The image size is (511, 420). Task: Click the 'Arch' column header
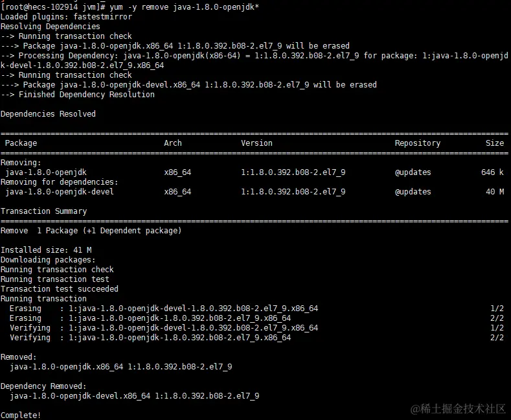tap(173, 143)
